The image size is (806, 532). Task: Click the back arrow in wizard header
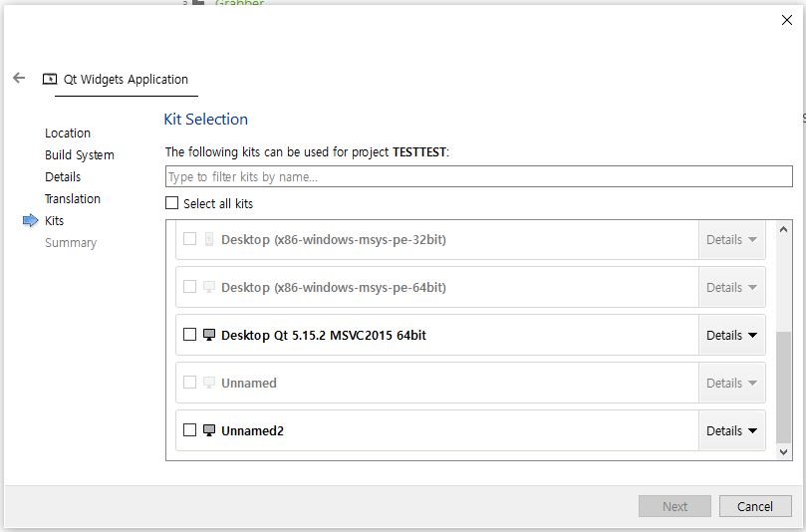(19, 78)
